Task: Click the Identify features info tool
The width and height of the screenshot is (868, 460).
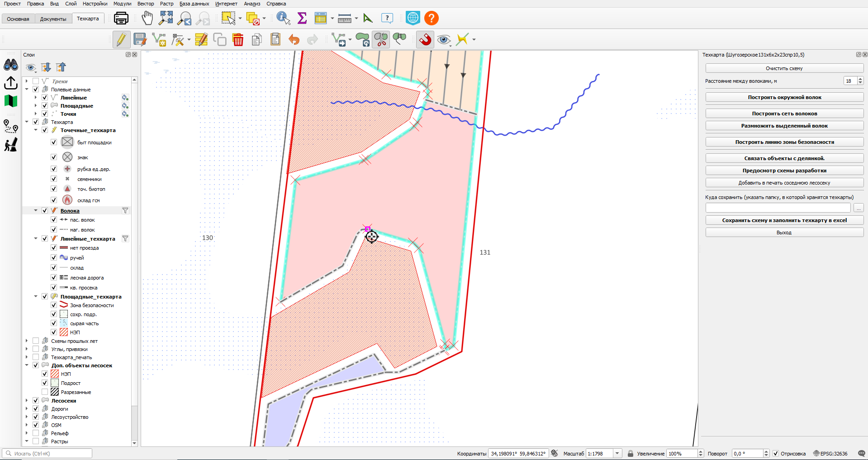Action: click(x=284, y=18)
